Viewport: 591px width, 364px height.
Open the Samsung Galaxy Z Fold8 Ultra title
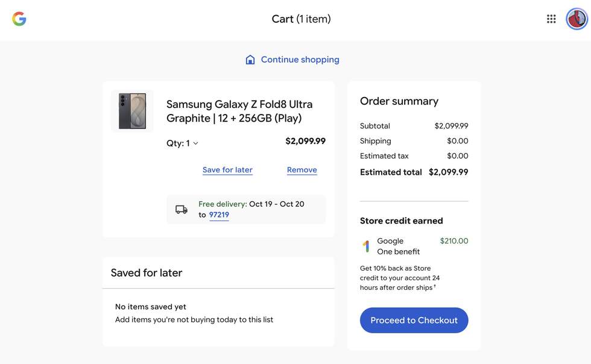click(240, 111)
